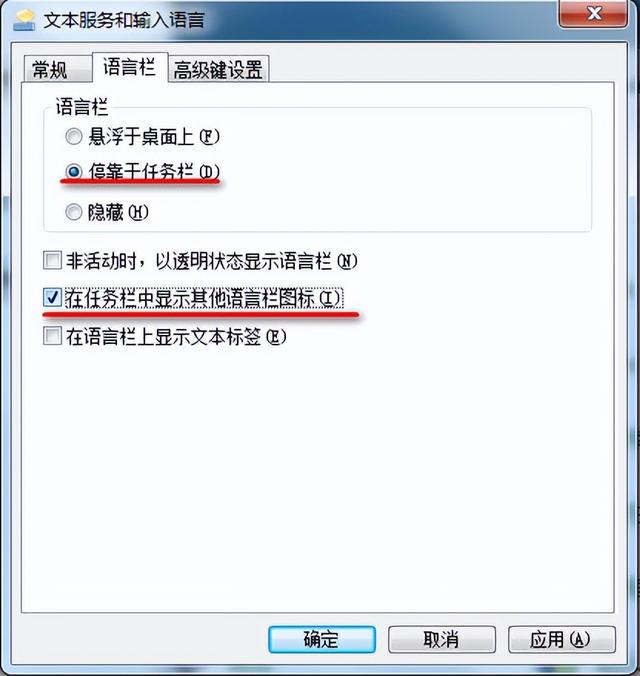Select the 隐藏 radio button circle
Viewport: 640px width, 676px height.
point(74,212)
